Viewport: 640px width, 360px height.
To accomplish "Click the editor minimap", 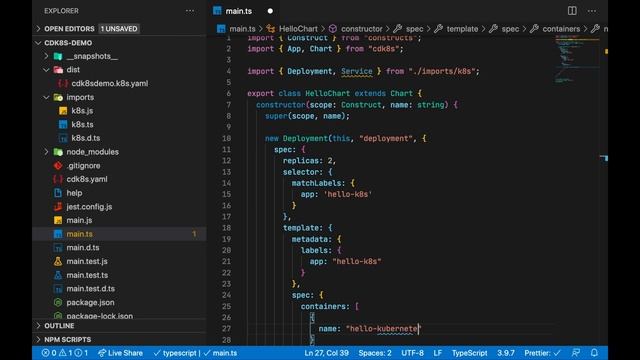I will [x=576, y=59].
